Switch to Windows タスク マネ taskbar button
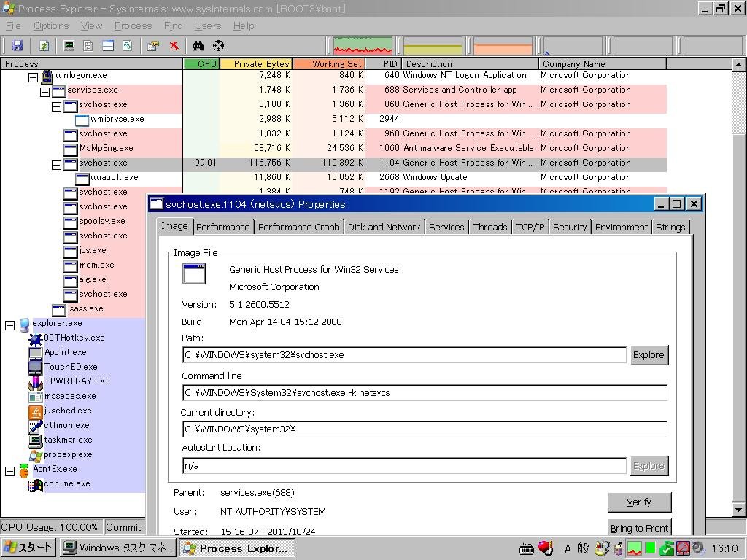 click(x=117, y=548)
